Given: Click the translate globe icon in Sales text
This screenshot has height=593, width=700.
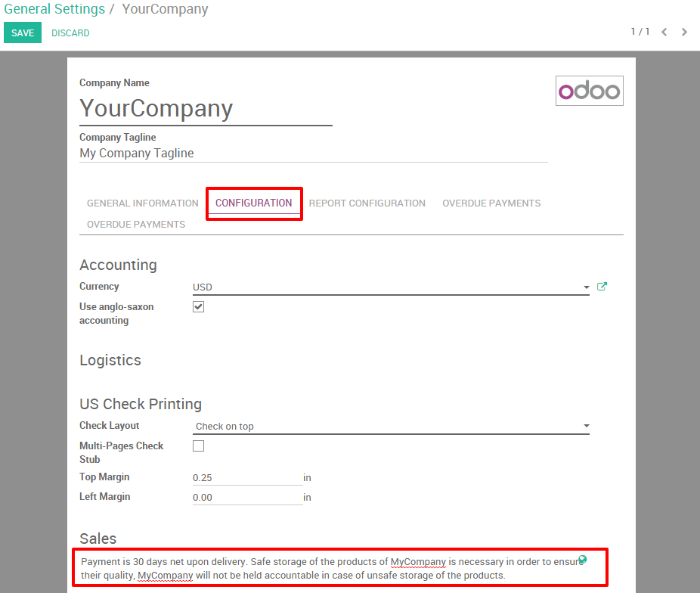Looking at the screenshot, I should click(583, 560).
